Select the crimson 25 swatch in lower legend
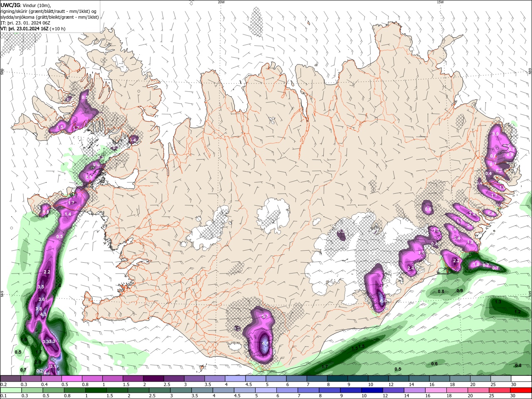Screen dimensions: 532x399 500,390
